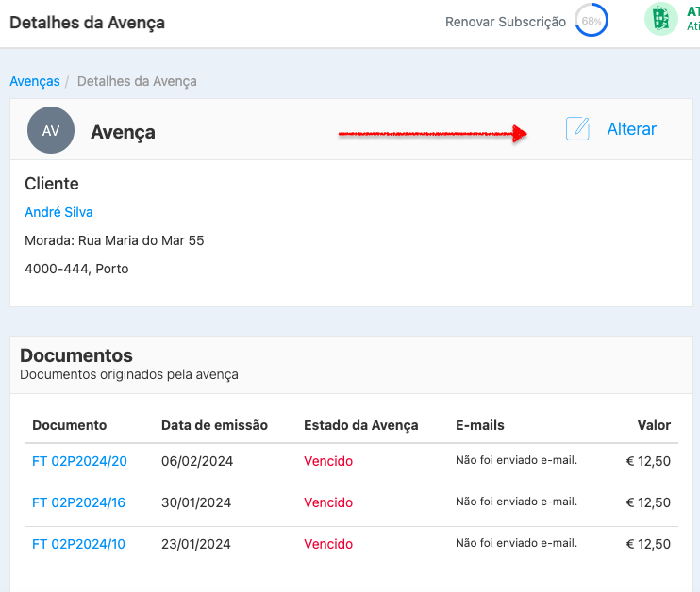Viewport: 700px width, 592px height.
Task: Click Vencido status of FT 02P2024/10
Action: (328, 544)
